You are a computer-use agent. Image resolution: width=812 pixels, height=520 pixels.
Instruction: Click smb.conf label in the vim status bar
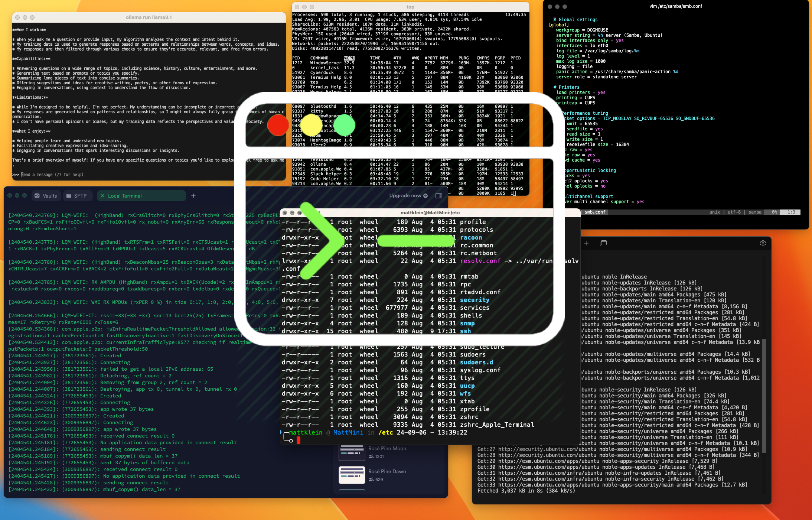595,212
